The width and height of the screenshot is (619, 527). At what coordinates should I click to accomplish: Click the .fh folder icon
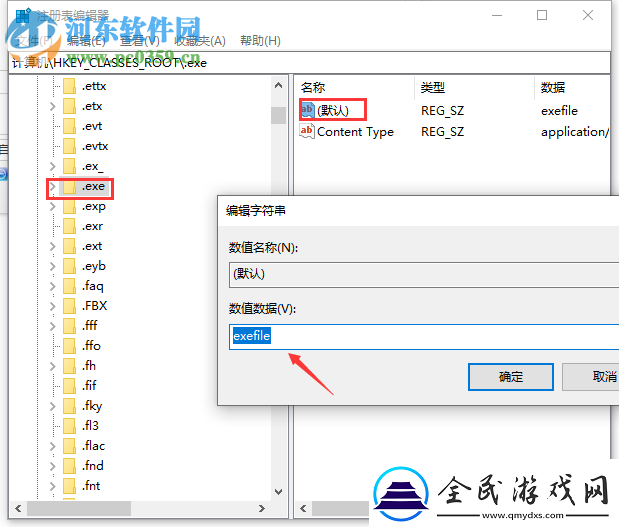pyautogui.click(x=69, y=366)
